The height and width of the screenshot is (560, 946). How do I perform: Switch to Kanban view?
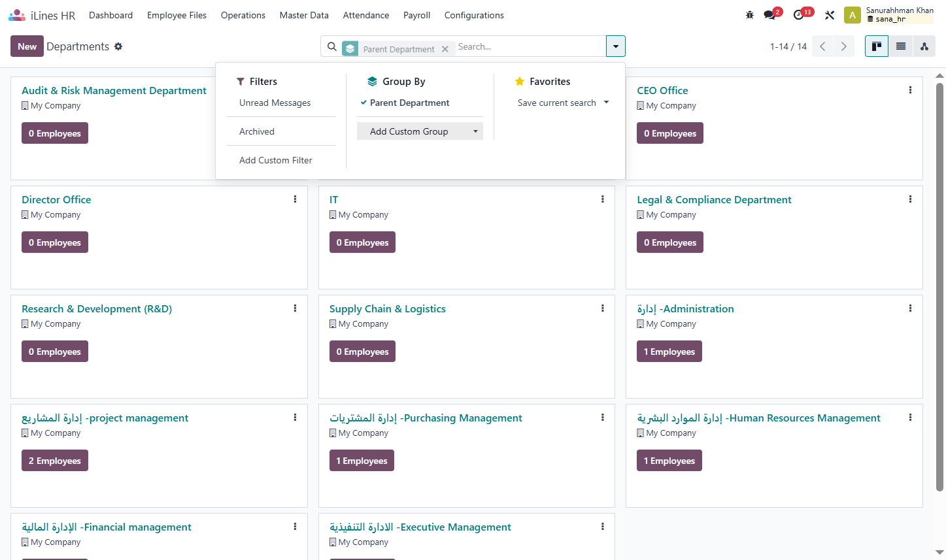[877, 46]
